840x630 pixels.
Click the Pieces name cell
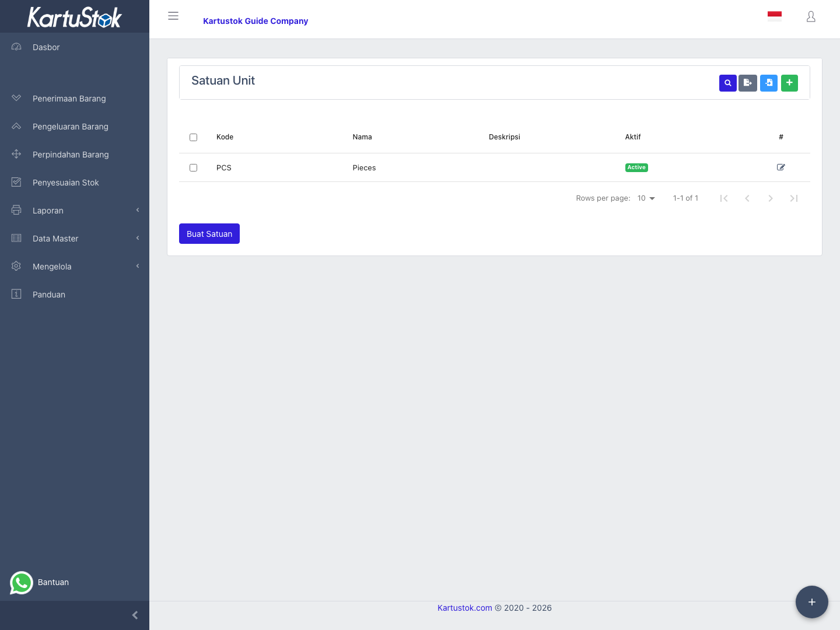pos(365,168)
